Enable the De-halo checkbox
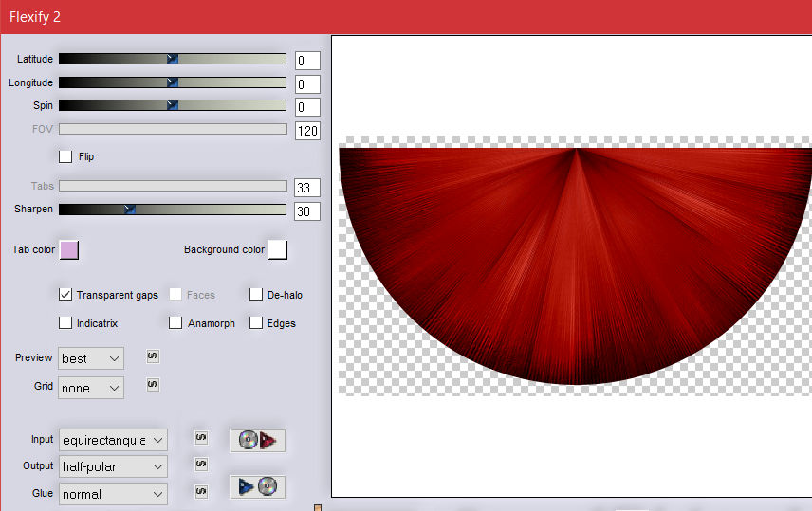Image resolution: width=812 pixels, height=511 pixels. 256,295
